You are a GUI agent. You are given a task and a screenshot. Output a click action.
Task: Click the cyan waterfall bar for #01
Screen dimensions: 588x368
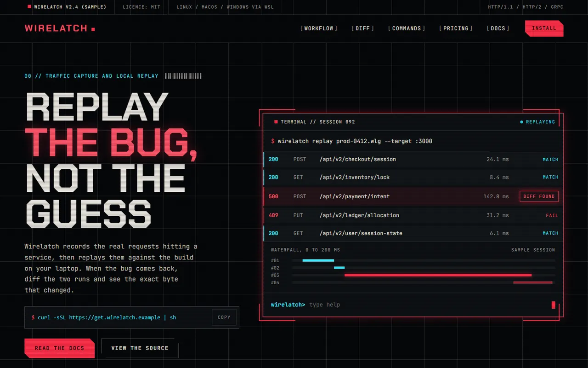(318, 260)
